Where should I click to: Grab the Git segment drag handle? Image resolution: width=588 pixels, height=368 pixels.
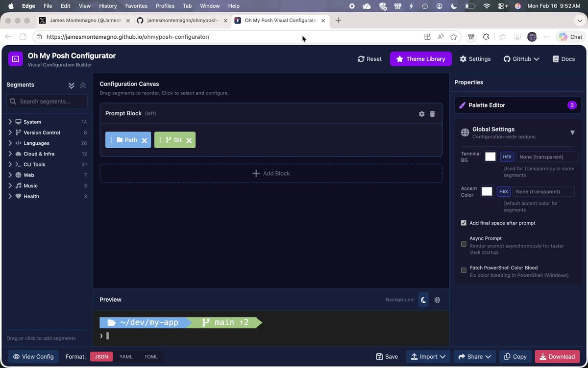pos(160,140)
